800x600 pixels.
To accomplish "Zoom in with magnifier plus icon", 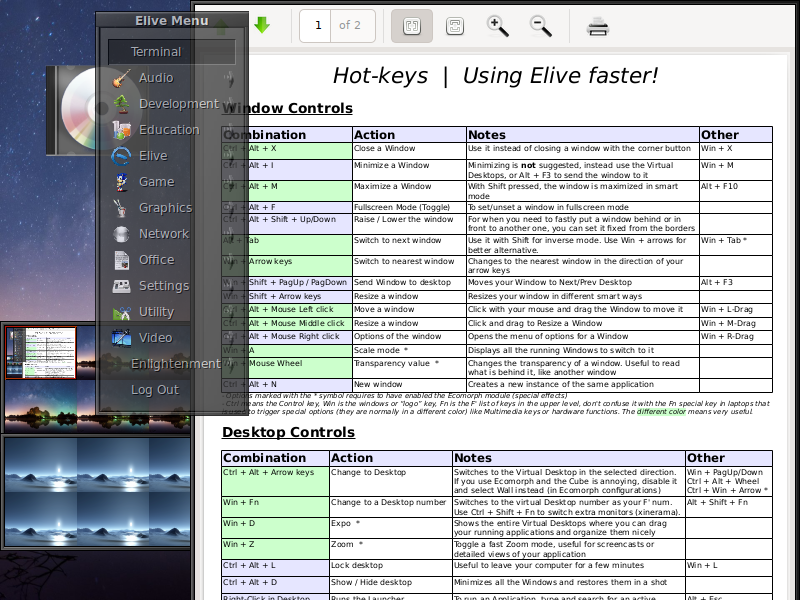I will [x=497, y=26].
